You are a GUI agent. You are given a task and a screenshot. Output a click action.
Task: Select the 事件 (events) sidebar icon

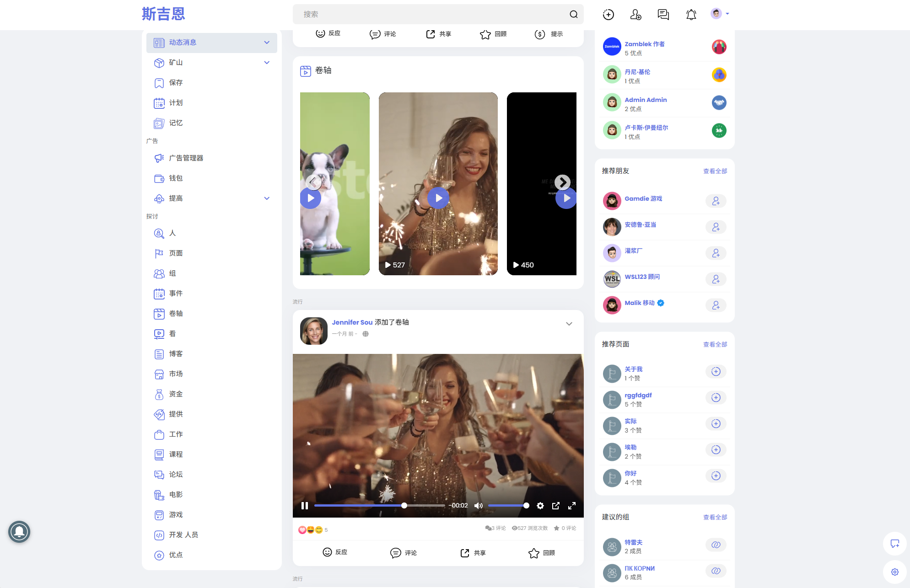[159, 293]
